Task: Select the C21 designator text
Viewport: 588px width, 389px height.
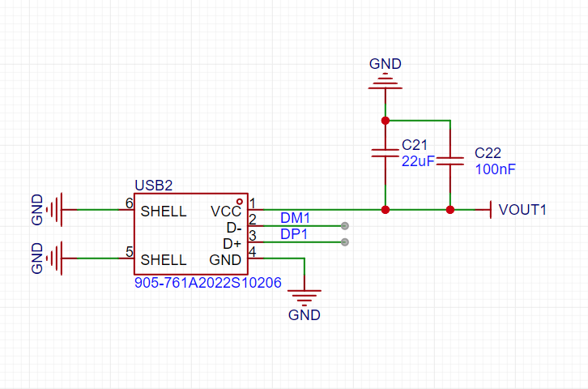Action: coord(415,145)
